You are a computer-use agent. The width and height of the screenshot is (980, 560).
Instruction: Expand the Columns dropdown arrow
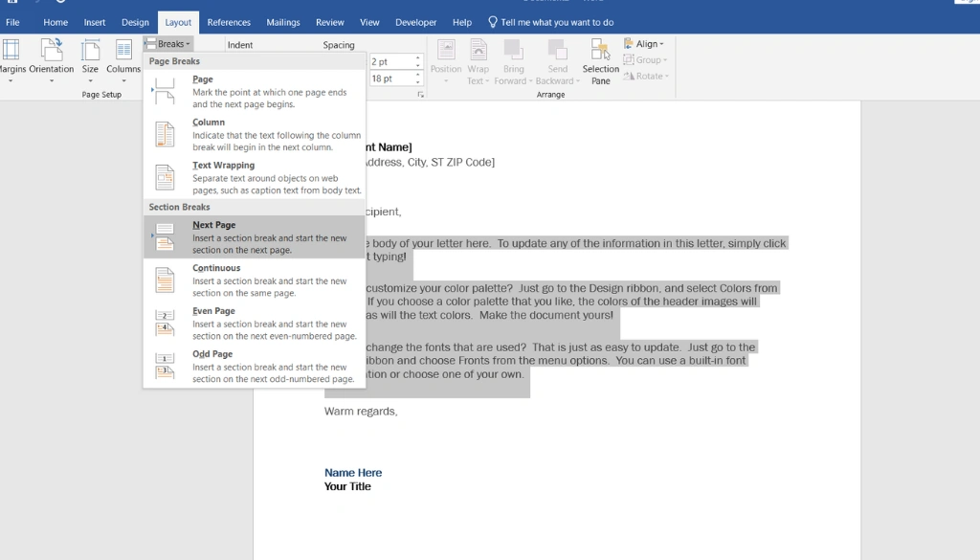(123, 81)
